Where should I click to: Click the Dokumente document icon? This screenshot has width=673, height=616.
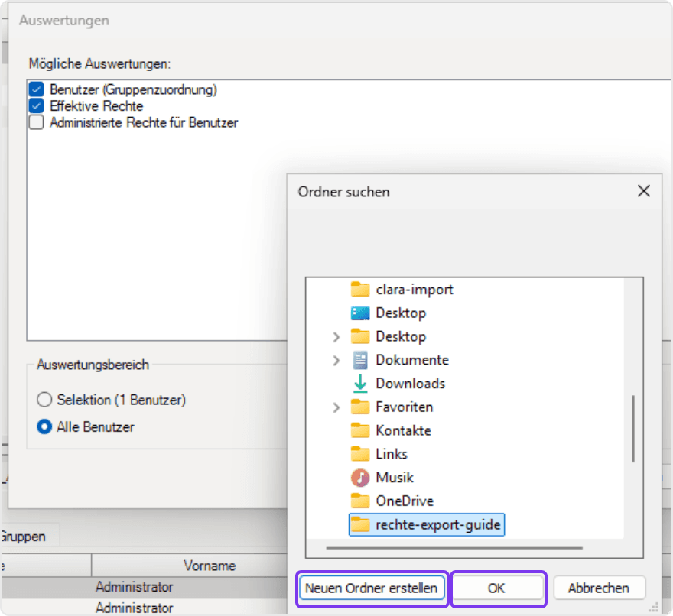(x=360, y=360)
